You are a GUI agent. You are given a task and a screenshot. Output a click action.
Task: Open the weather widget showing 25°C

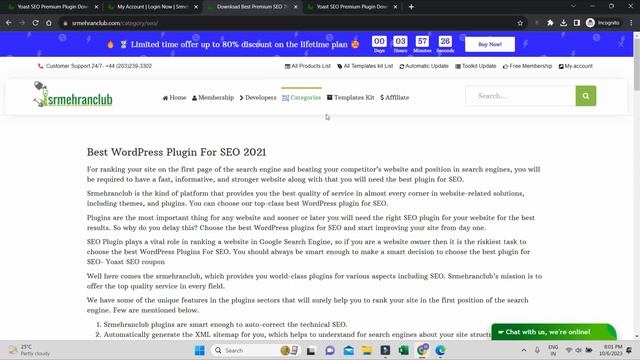coord(29,350)
